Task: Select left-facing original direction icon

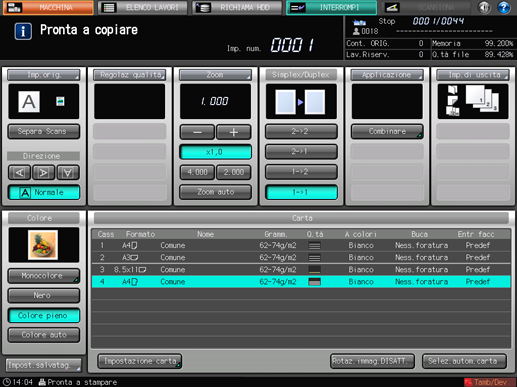Action: point(20,173)
